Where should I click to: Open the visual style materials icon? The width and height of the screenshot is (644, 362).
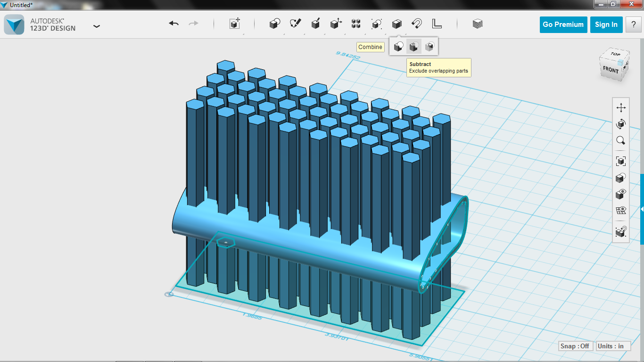(621, 178)
